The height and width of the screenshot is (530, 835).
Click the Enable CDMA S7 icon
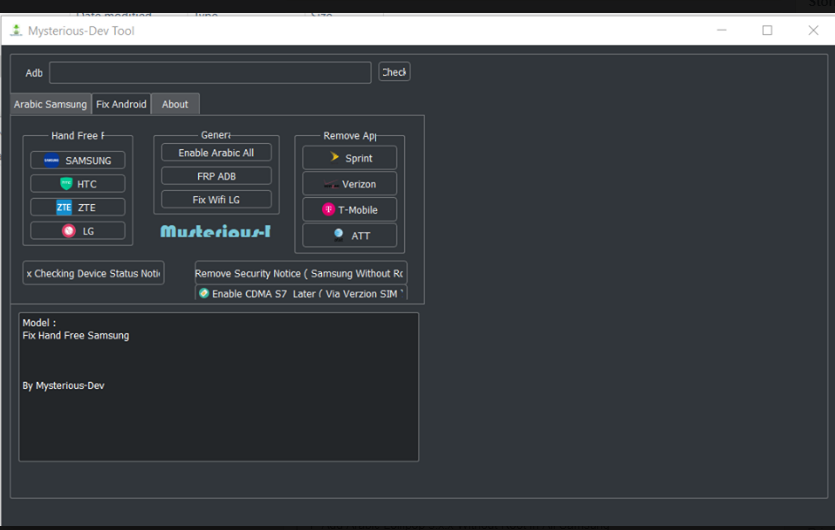click(x=203, y=293)
